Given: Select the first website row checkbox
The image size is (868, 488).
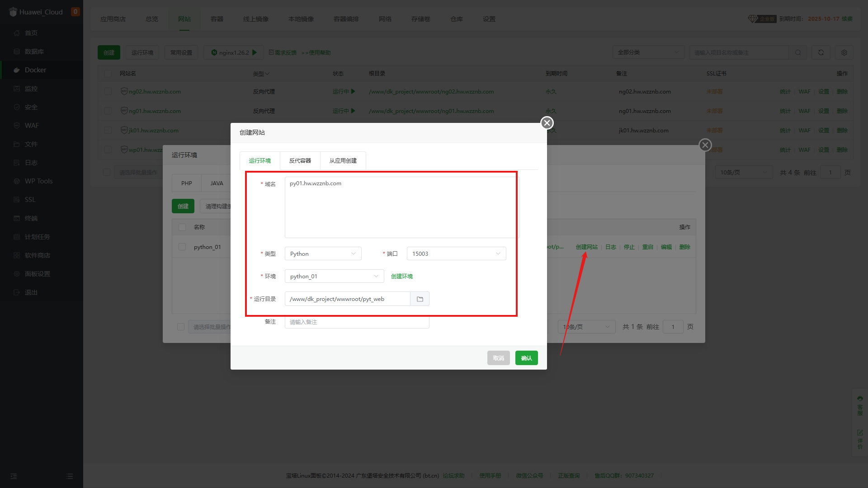Looking at the screenshot, I should click(x=108, y=91).
